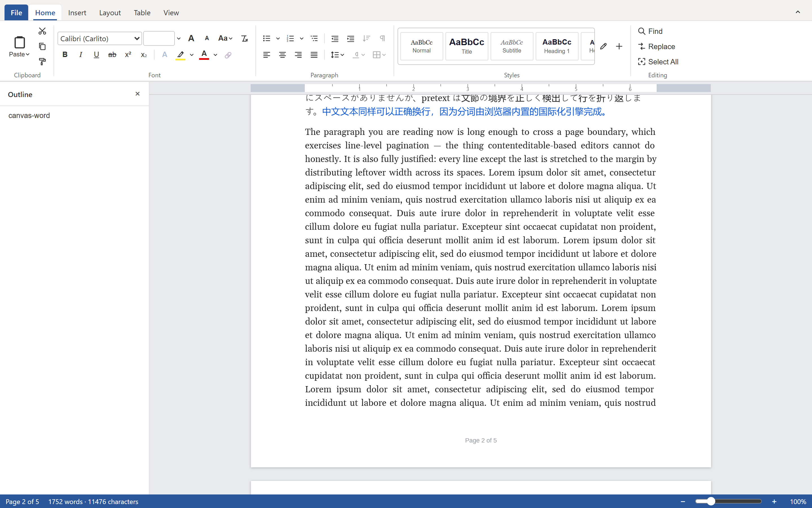
Task: Click the Paste clipboard icon
Action: (19, 43)
